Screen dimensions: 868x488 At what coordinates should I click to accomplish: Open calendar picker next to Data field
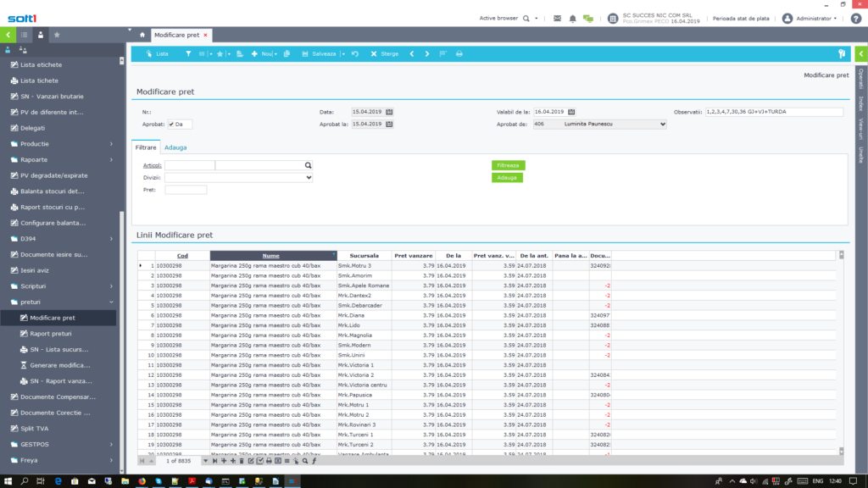tap(389, 112)
